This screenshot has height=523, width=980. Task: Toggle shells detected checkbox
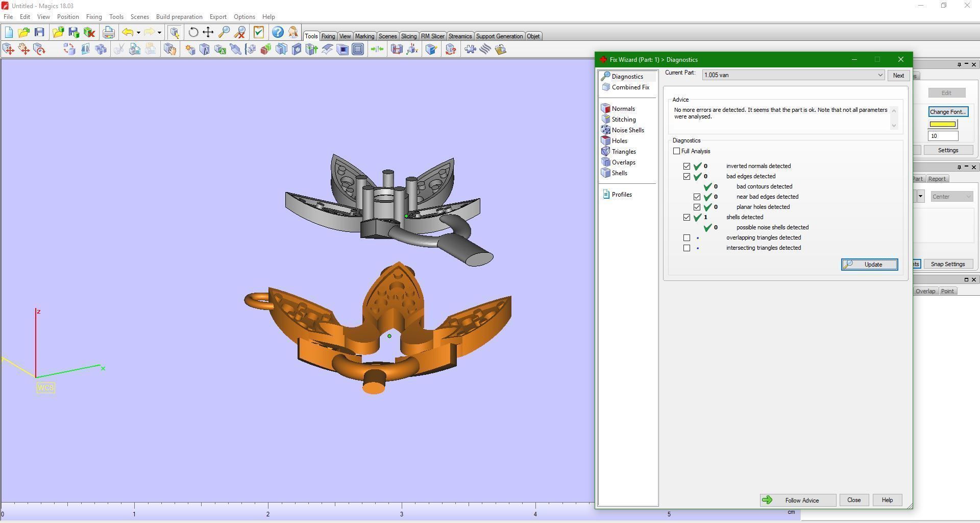tap(687, 218)
